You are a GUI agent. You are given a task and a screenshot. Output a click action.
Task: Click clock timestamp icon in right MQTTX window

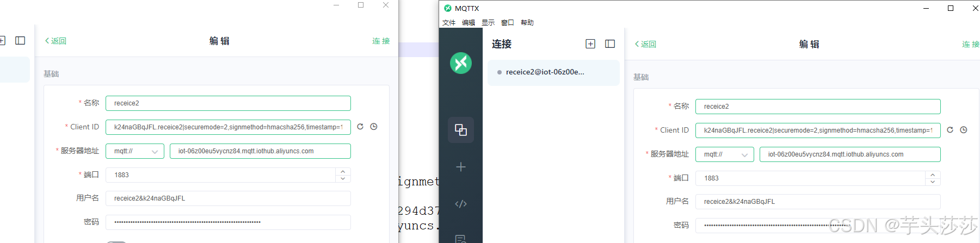(964, 130)
